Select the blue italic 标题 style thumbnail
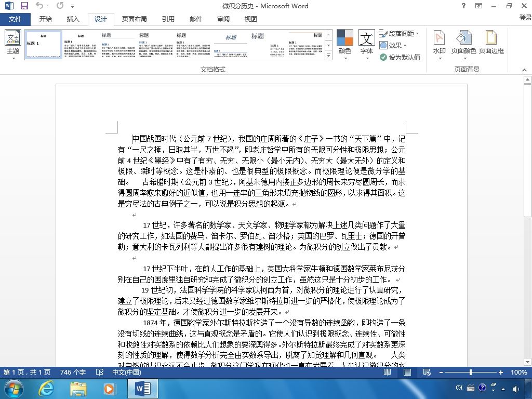532x399 pixels. [x=231, y=45]
